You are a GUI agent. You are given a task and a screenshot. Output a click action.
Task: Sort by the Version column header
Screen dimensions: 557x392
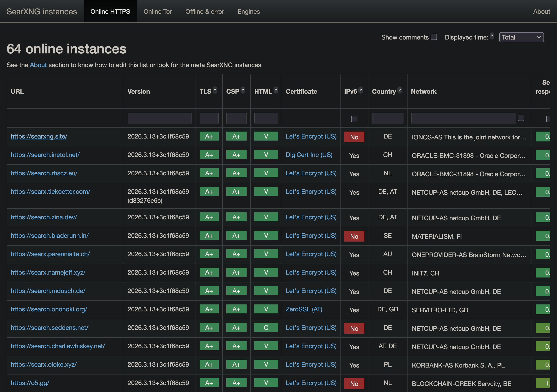point(138,91)
